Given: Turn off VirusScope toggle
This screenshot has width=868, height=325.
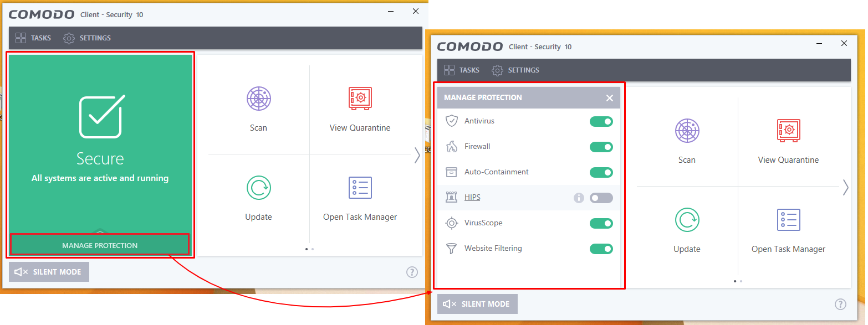Looking at the screenshot, I should pos(601,223).
